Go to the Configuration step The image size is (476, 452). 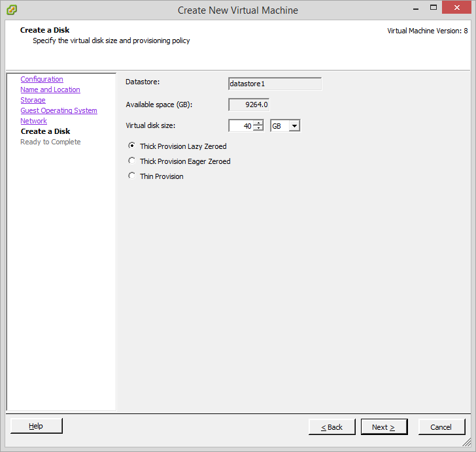(x=42, y=79)
